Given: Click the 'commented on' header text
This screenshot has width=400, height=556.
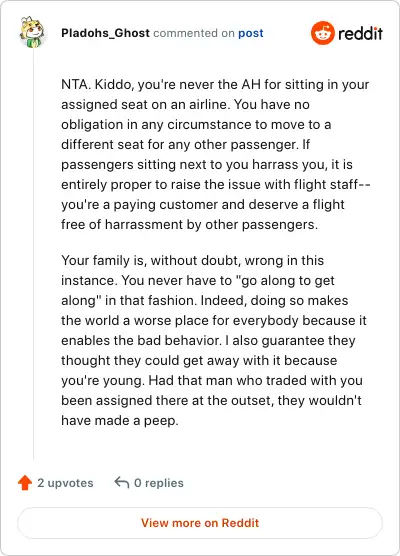Looking at the screenshot, I should pos(194,33).
